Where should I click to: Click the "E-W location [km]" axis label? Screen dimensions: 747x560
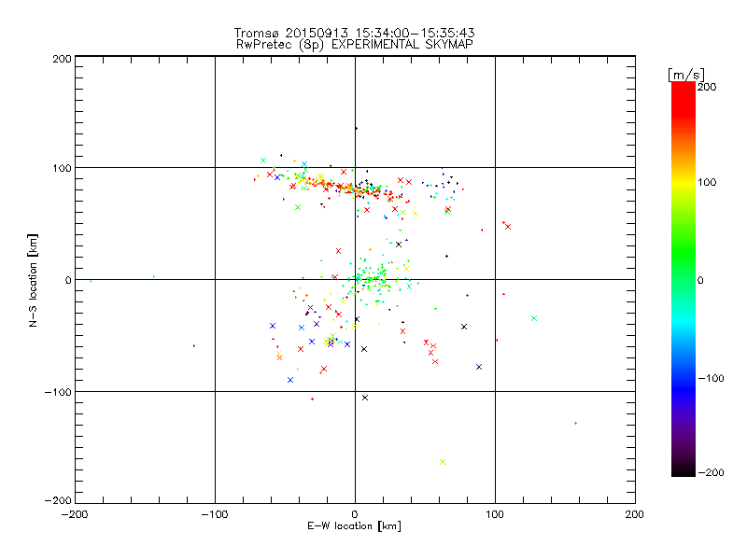point(354,526)
